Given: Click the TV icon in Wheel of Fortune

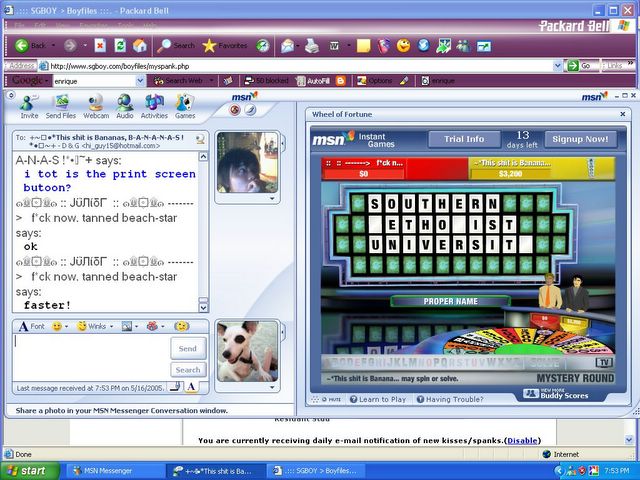Looking at the screenshot, I should coord(604,362).
